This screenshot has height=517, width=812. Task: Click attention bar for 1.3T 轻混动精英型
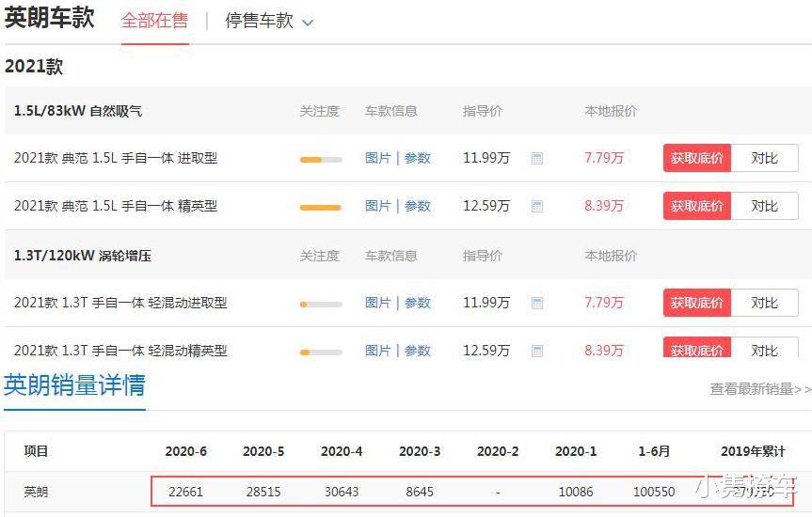click(321, 352)
